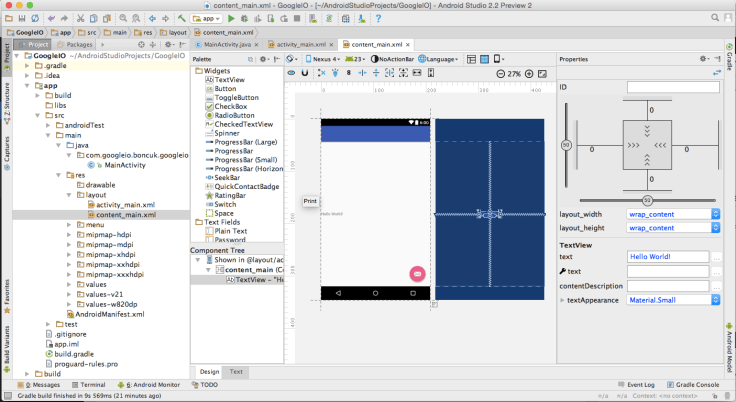The height and width of the screenshot is (402, 736).
Task: Adjust the vertical bias slider knob
Action: [566, 145]
